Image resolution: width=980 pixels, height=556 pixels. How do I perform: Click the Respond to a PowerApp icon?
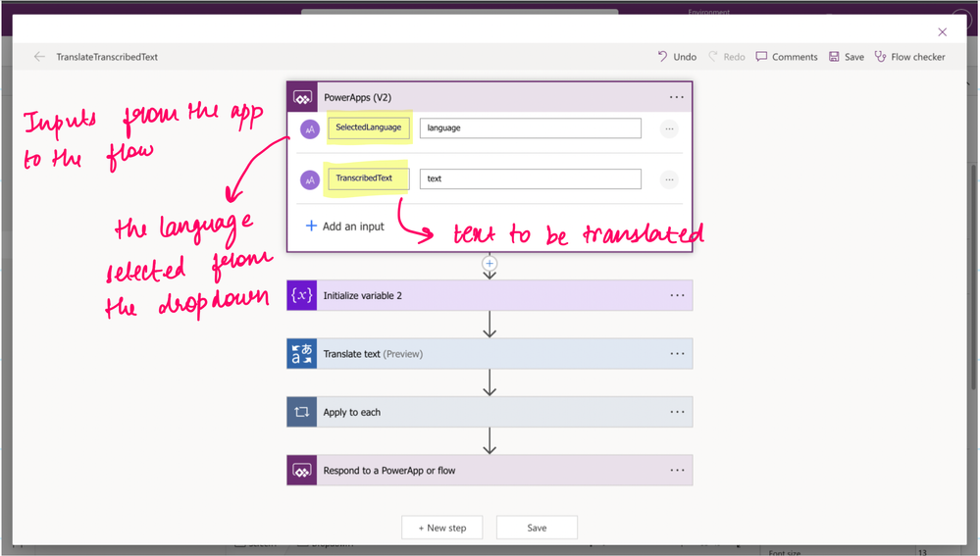pos(302,471)
